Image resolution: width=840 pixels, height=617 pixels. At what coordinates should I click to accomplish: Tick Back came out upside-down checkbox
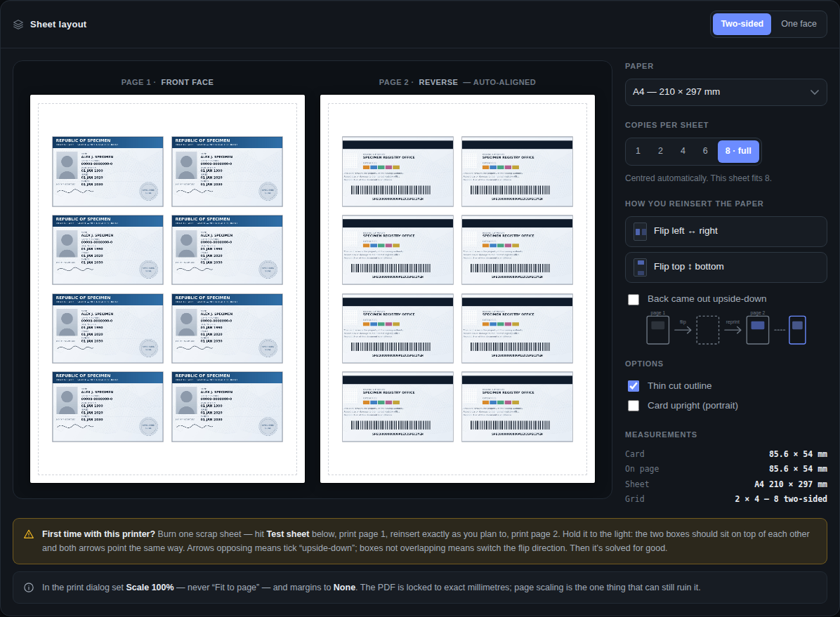[634, 300]
